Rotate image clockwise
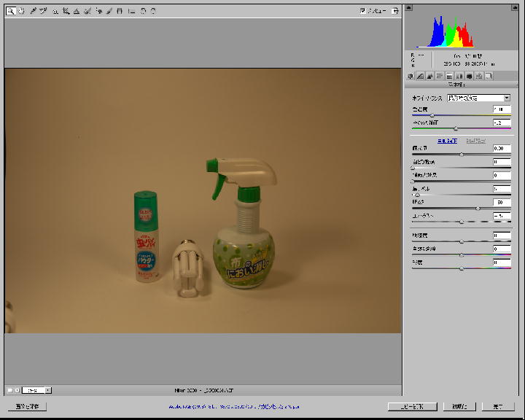Screen dimensions: 525x420 click(x=153, y=11)
